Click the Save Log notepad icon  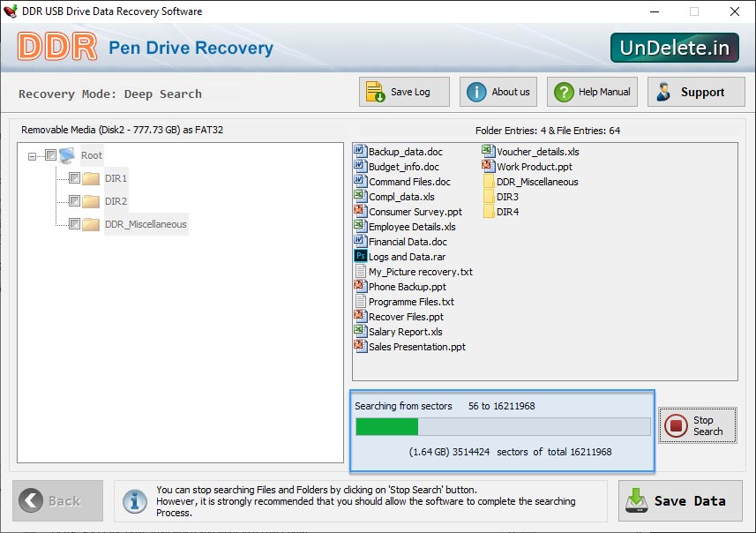tap(375, 92)
